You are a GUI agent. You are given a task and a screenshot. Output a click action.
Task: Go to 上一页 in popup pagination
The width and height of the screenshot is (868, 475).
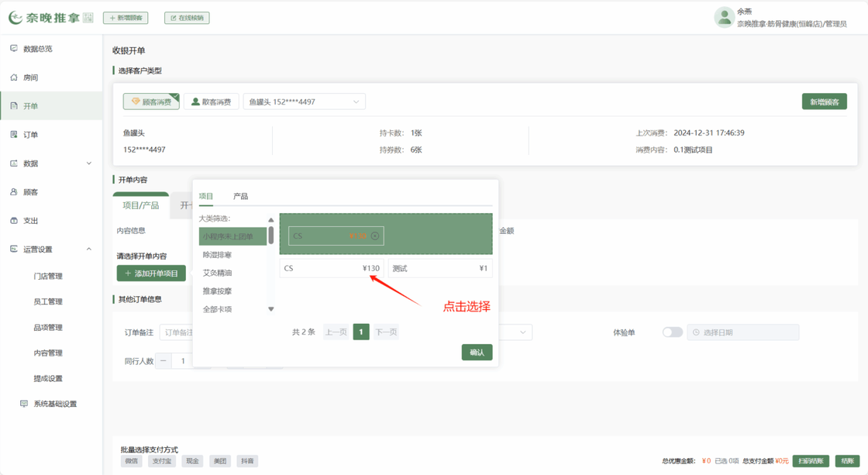[336, 332]
